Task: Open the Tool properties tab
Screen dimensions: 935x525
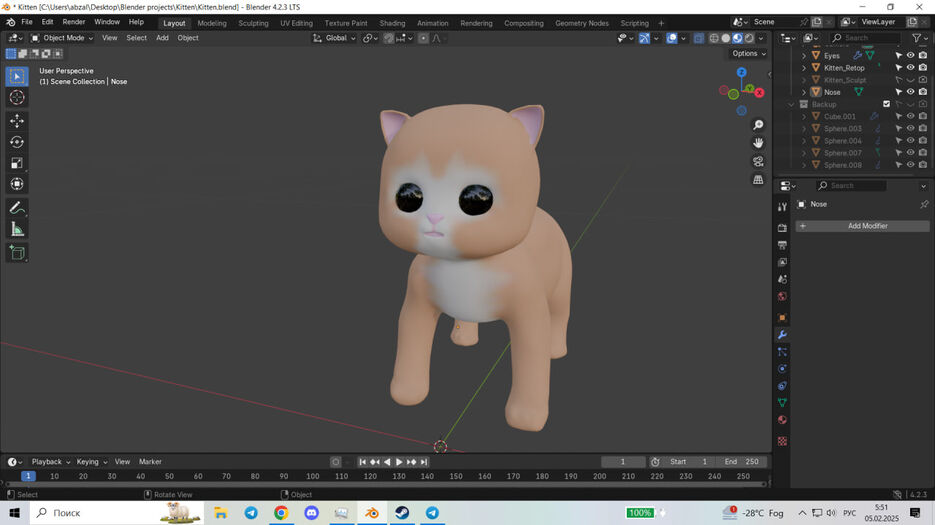Action: [x=782, y=207]
